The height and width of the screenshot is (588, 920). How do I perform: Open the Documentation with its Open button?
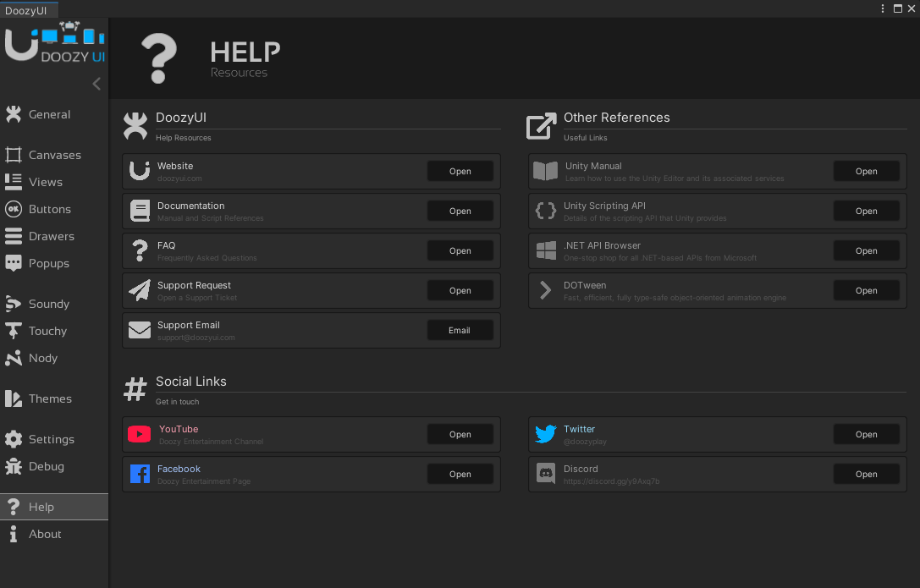460,211
